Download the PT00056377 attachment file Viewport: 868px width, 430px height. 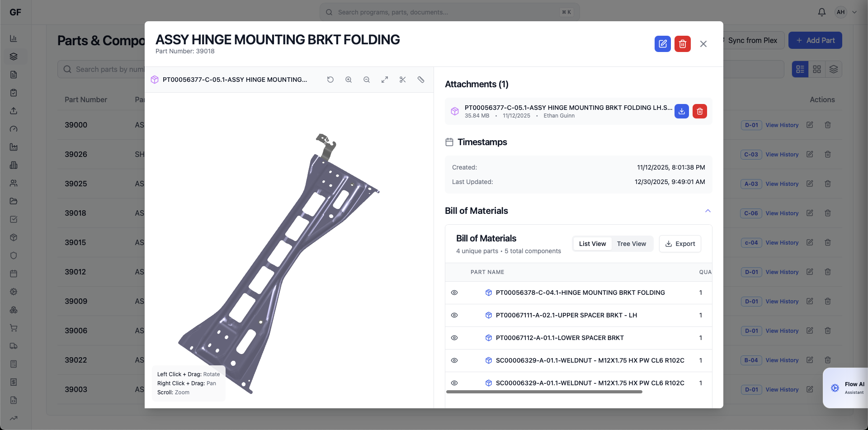[681, 111]
